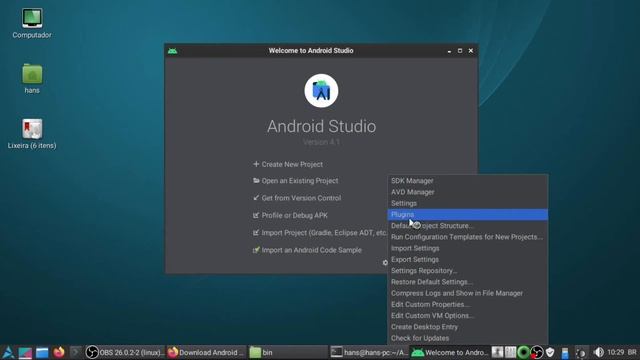
Task: Switch to hans@hans-pc terminal taskbar window
Action: (369, 352)
